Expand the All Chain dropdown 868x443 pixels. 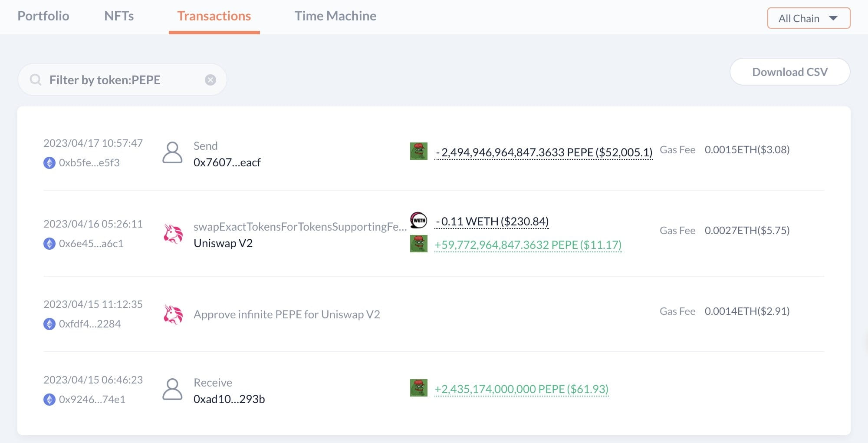(x=809, y=18)
